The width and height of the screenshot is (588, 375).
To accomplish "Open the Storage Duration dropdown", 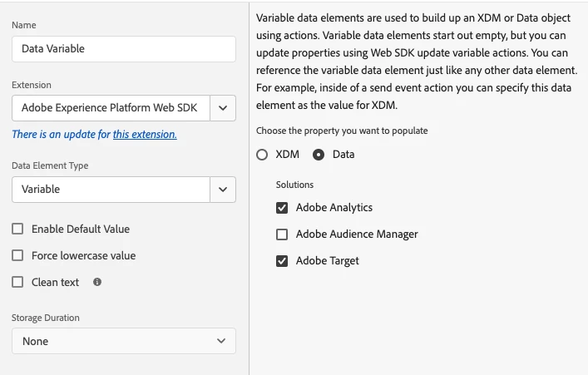I will coord(123,341).
